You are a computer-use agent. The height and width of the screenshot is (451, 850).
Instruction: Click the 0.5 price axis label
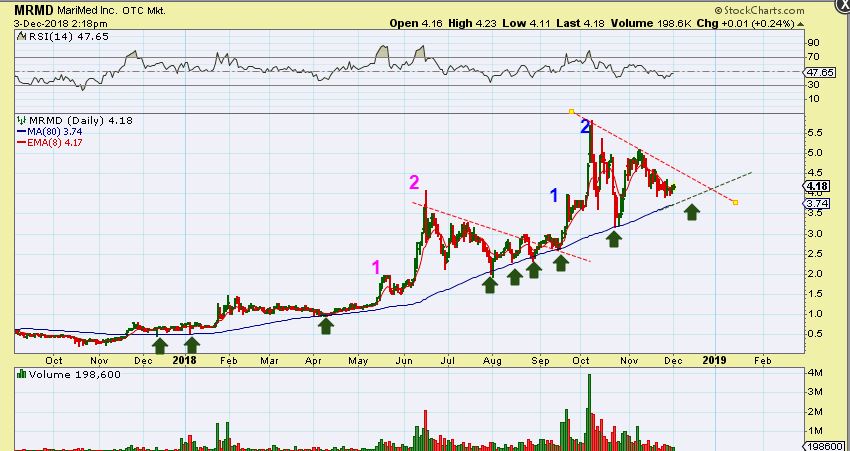tap(815, 334)
